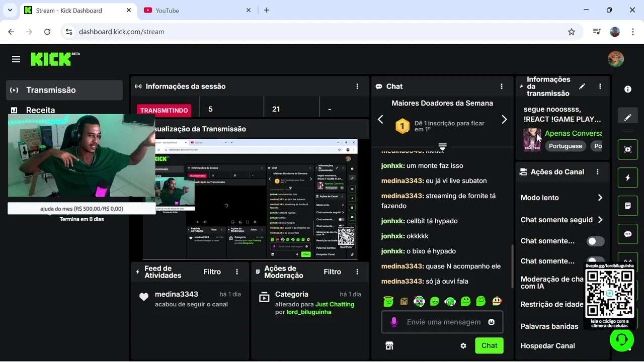Click the chat bubble icon in right sidebar

(628, 234)
